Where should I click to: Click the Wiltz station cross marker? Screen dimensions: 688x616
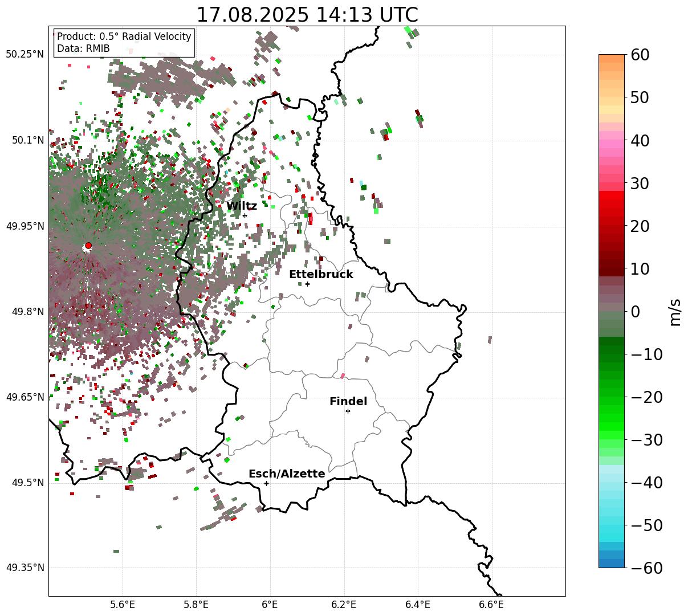[245, 215]
